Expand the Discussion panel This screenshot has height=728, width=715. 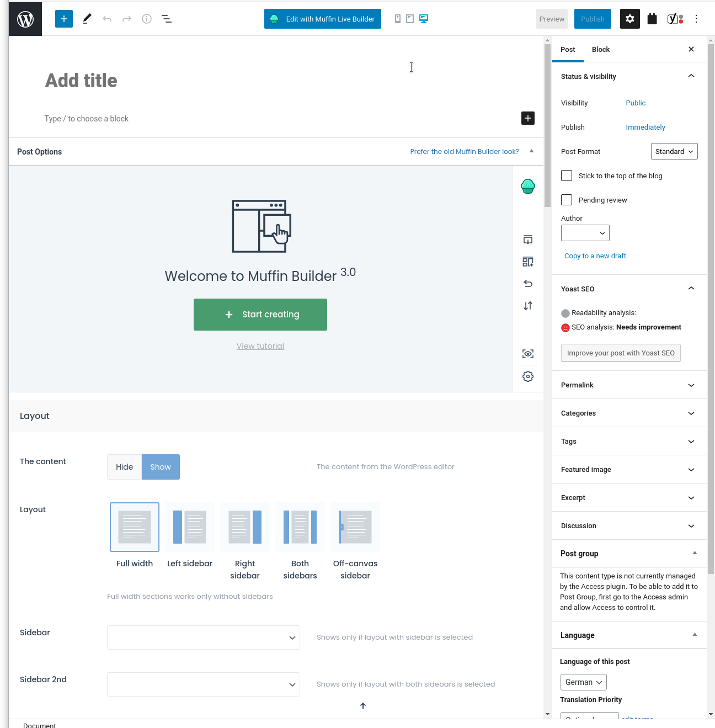click(629, 526)
